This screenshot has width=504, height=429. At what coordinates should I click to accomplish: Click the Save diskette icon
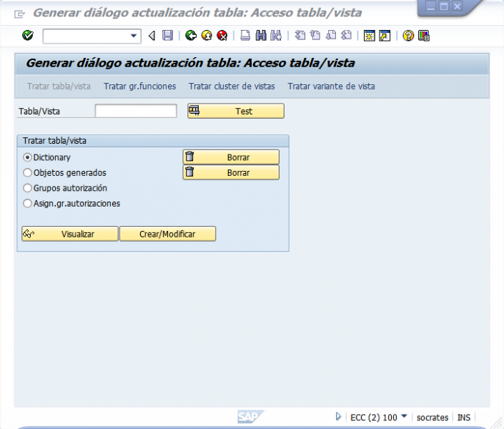[167, 36]
